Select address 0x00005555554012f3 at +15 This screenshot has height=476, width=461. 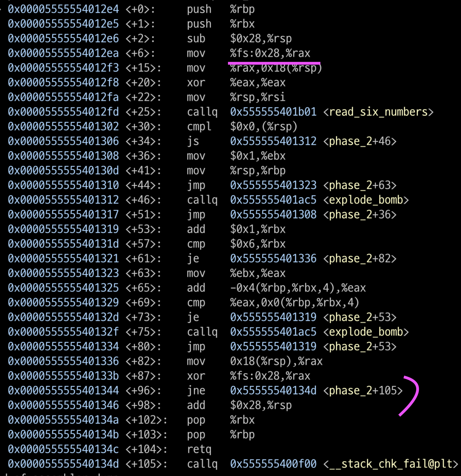(x=63, y=68)
